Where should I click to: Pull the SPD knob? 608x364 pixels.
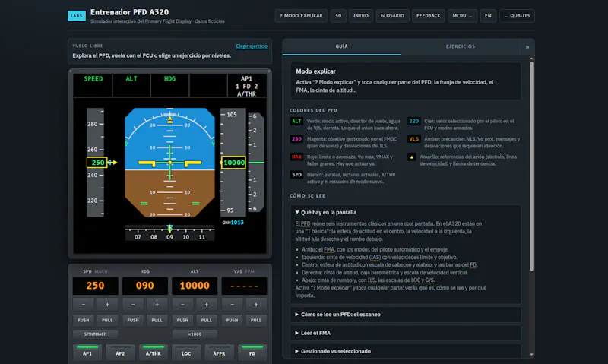click(x=107, y=320)
